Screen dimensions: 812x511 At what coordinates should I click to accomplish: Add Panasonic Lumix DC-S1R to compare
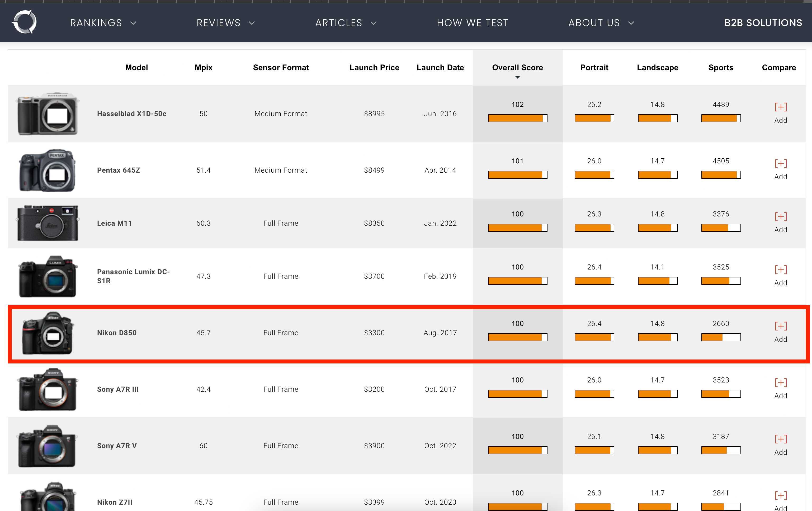coord(780,276)
